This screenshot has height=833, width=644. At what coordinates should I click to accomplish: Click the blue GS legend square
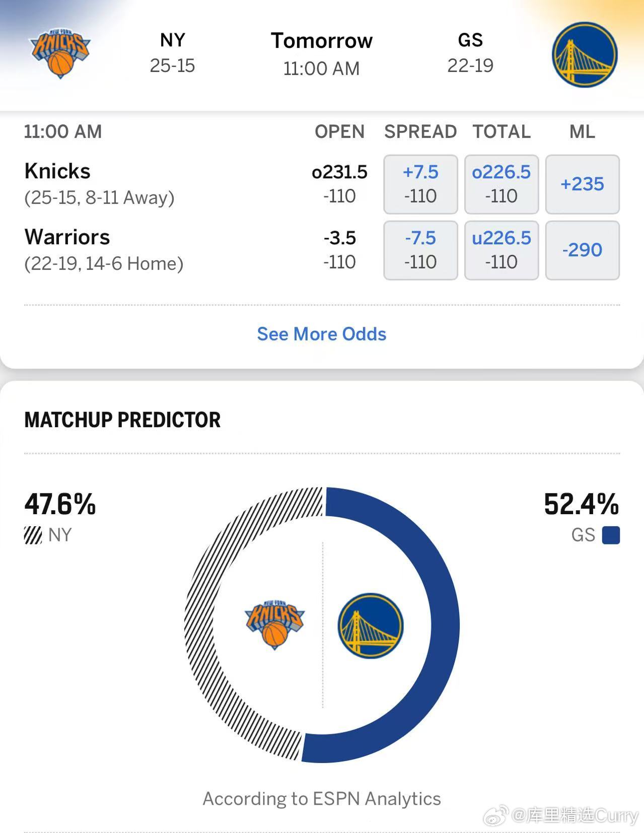click(x=611, y=535)
